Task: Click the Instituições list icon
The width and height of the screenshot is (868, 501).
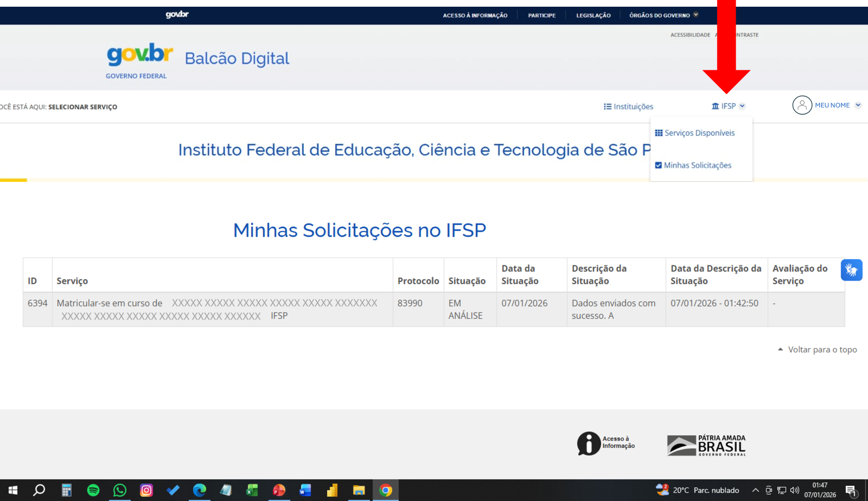Action: pos(607,106)
